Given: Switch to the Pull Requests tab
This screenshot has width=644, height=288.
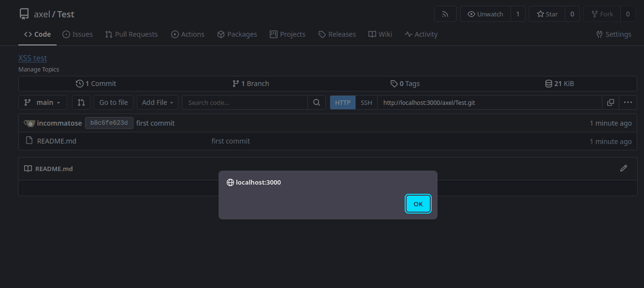Looking at the screenshot, I should [132, 34].
